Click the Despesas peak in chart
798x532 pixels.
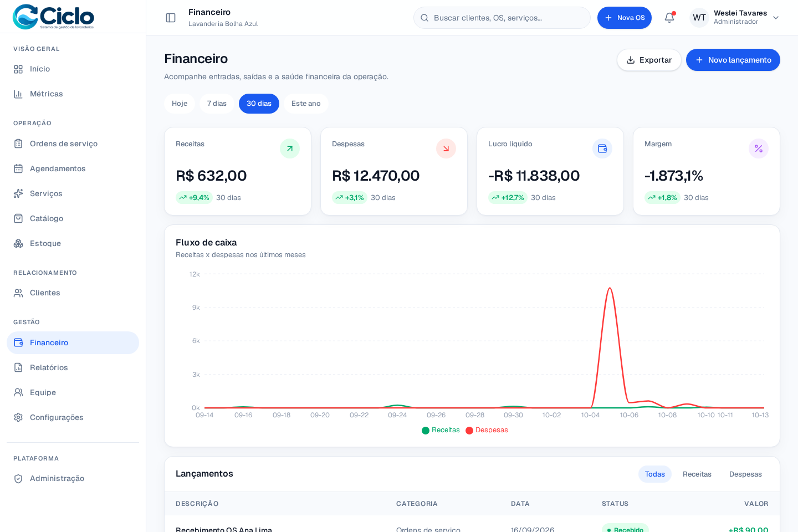pos(610,289)
